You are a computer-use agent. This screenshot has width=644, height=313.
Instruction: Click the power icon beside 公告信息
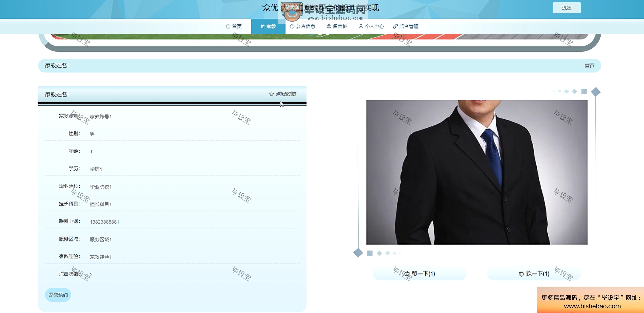[x=292, y=26]
